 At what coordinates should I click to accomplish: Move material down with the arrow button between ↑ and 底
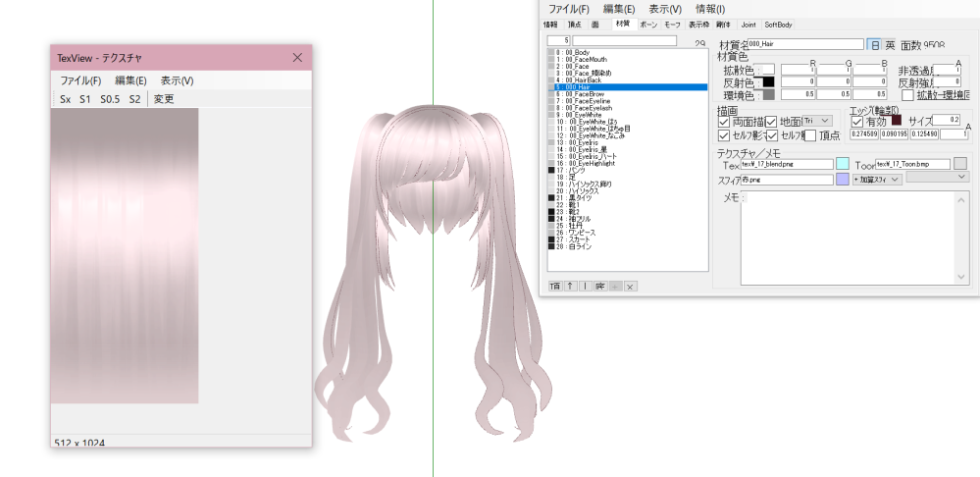585,287
